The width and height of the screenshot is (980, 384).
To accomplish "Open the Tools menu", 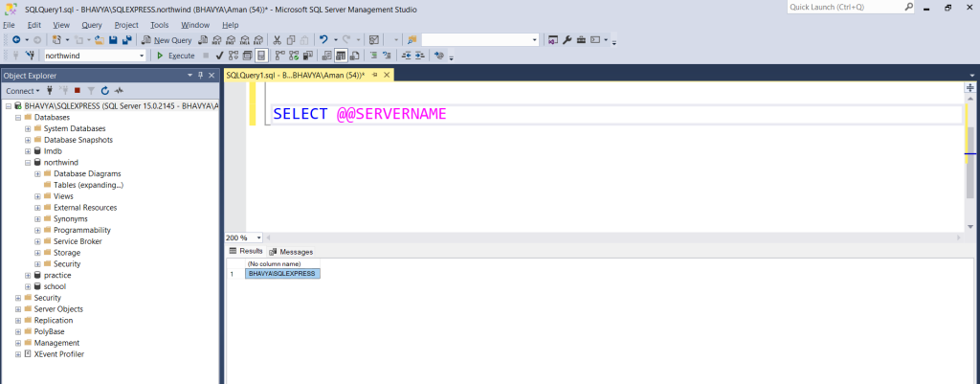I will (160, 25).
